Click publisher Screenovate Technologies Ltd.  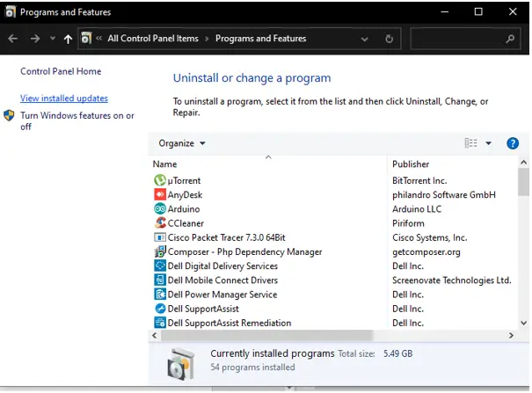[452, 280]
